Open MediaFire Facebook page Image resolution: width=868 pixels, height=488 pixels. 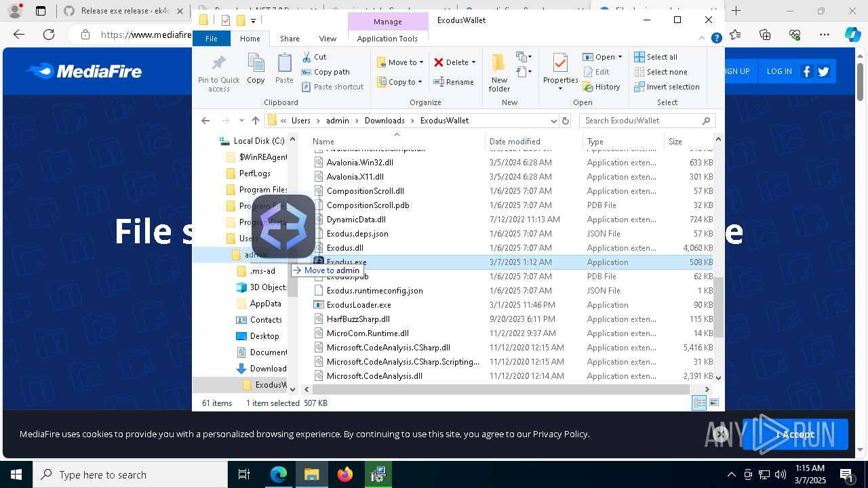coord(806,71)
